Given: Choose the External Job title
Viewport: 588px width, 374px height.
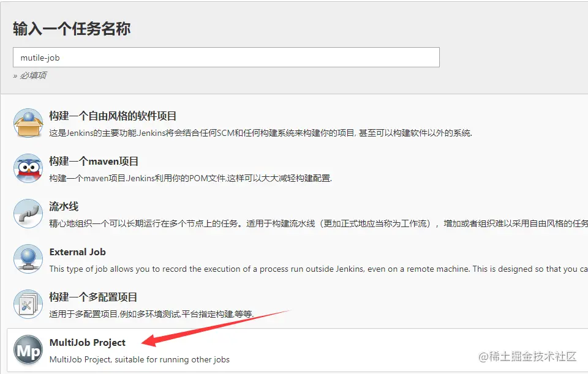Looking at the screenshot, I should 78,252.
